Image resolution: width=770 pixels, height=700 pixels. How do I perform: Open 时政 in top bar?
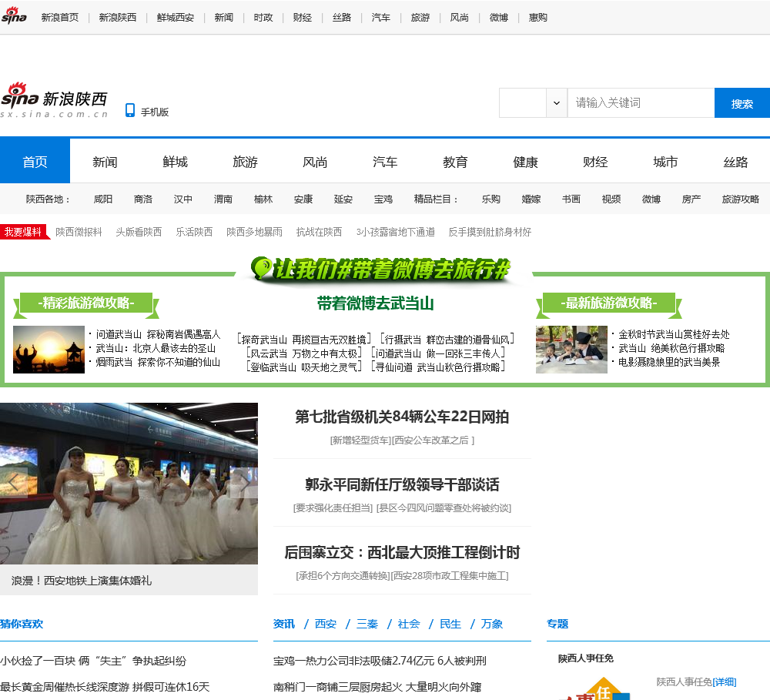pos(263,18)
